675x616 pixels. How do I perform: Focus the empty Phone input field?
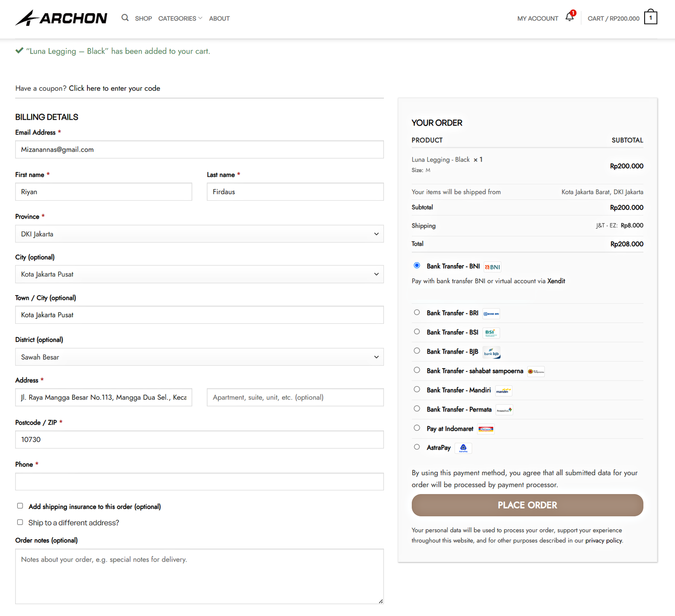coord(199,482)
